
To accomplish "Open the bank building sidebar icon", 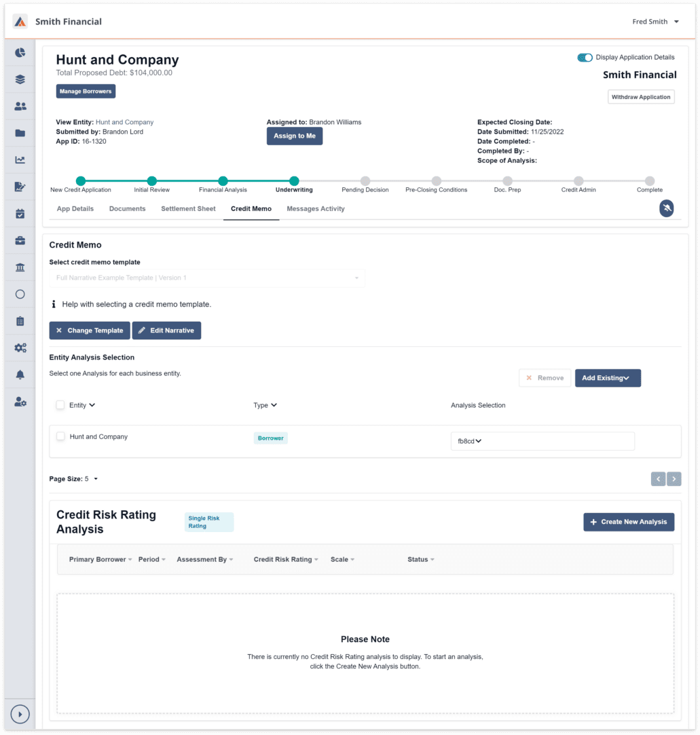I will pyautogui.click(x=20, y=267).
